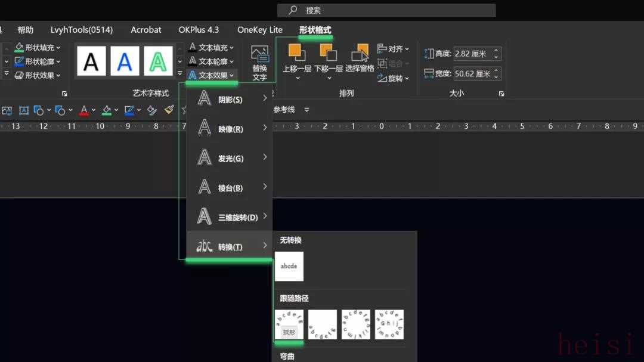Select the abcde no-transform option
The image size is (644, 362).
(x=289, y=266)
